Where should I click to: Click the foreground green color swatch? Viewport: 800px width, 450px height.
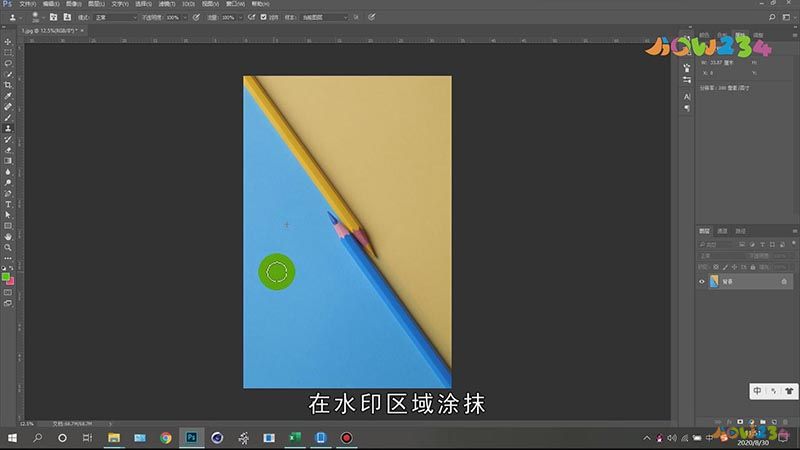click(x=6, y=277)
